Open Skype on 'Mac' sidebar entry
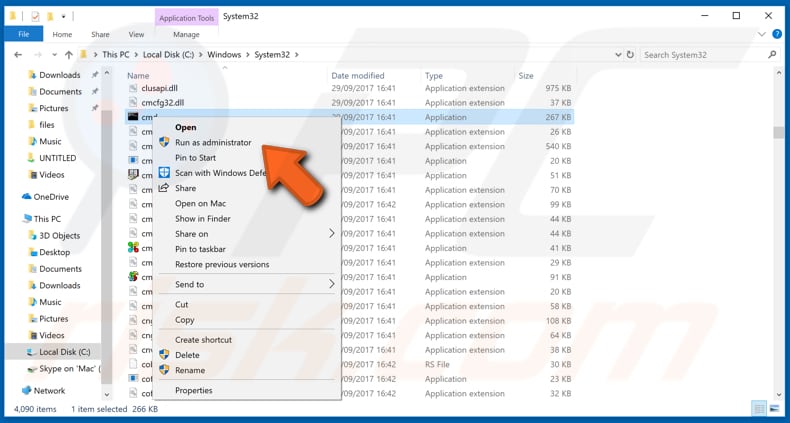 [x=70, y=369]
